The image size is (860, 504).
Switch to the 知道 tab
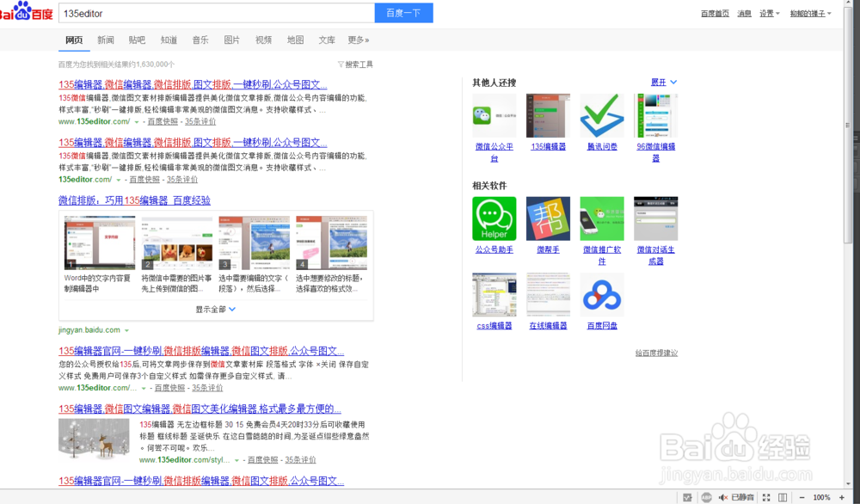[169, 40]
